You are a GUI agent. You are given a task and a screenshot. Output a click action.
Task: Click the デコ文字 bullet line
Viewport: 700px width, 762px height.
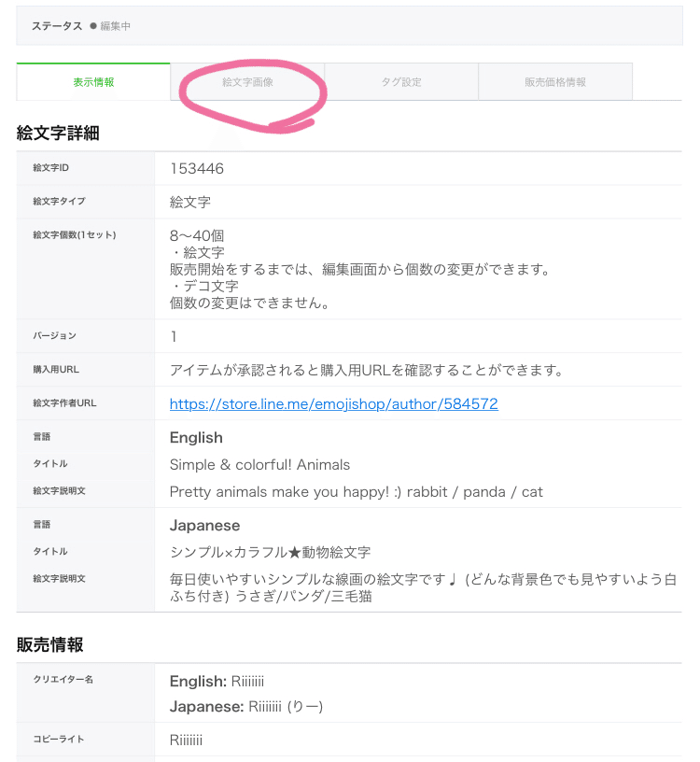(x=204, y=286)
